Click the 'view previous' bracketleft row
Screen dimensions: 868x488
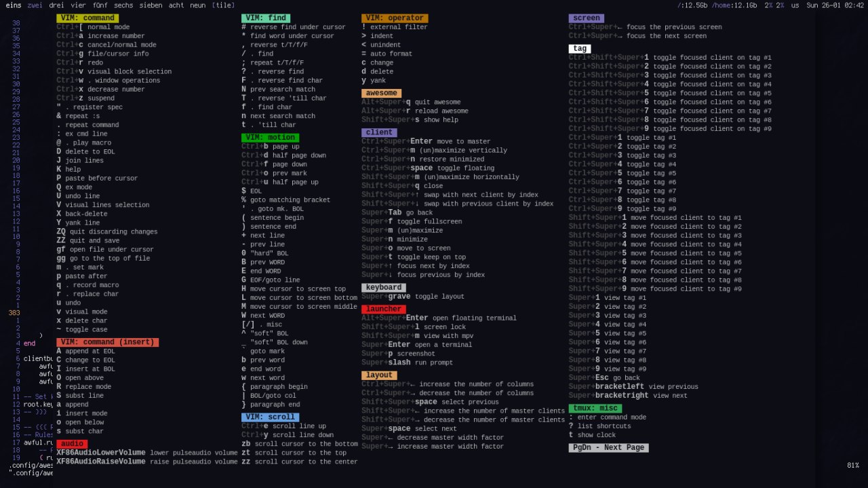(x=633, y=387)
